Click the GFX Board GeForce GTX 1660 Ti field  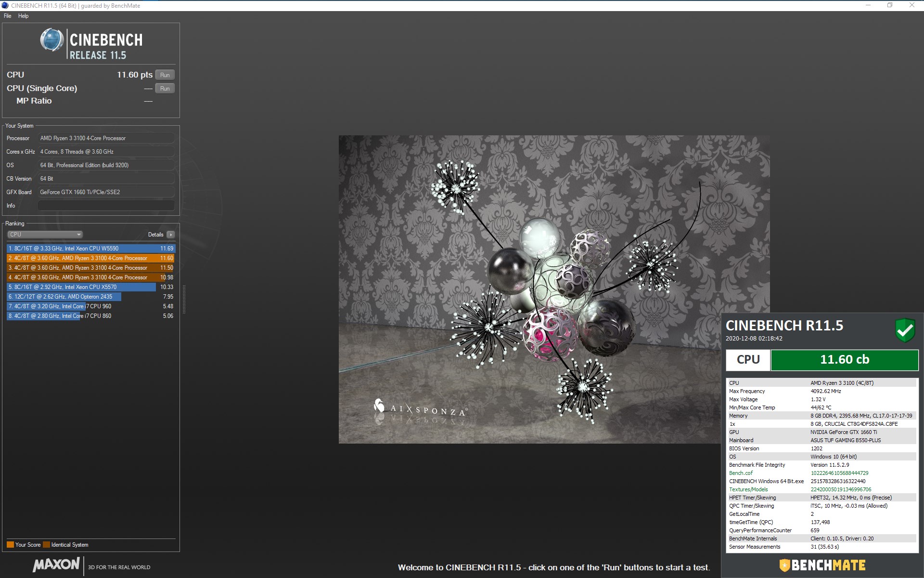106,192
